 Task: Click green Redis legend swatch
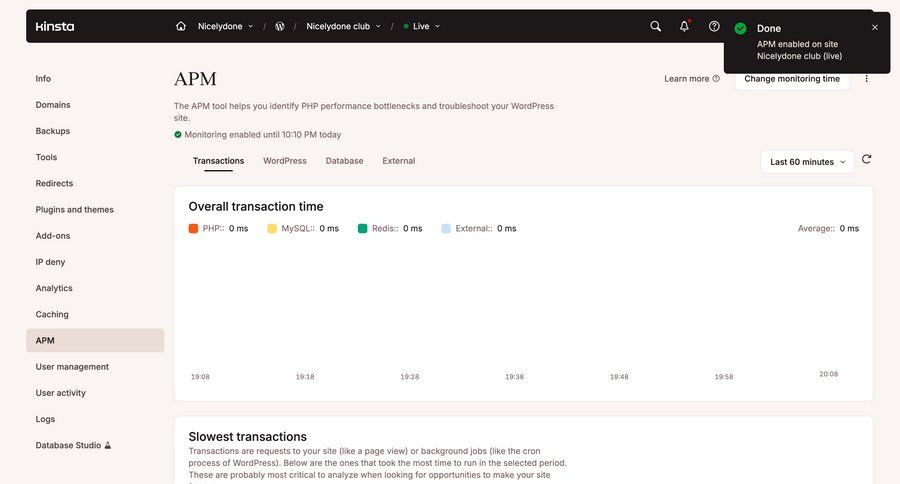coord(363,229)
